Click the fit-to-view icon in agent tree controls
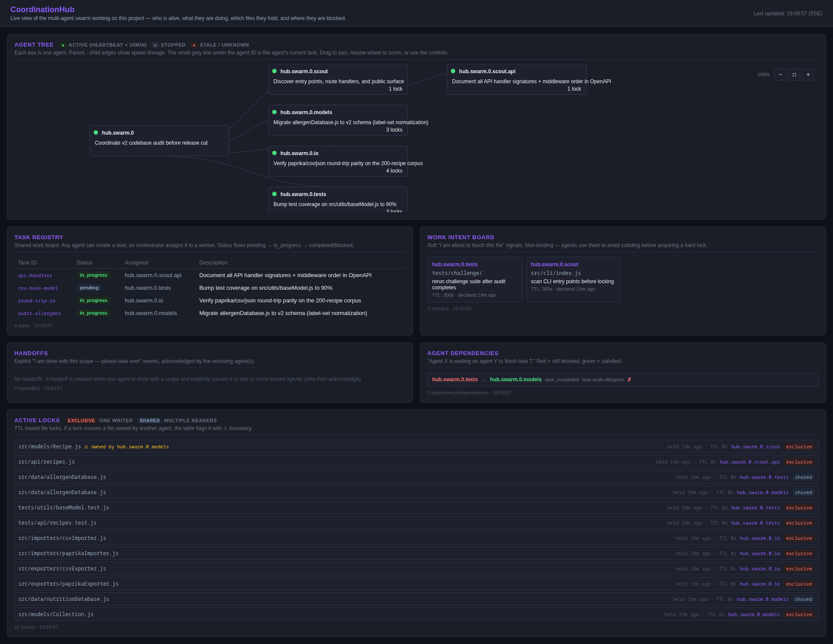This screenshot has width=833, height=644. pyautogui.click(x=794, y=75)
